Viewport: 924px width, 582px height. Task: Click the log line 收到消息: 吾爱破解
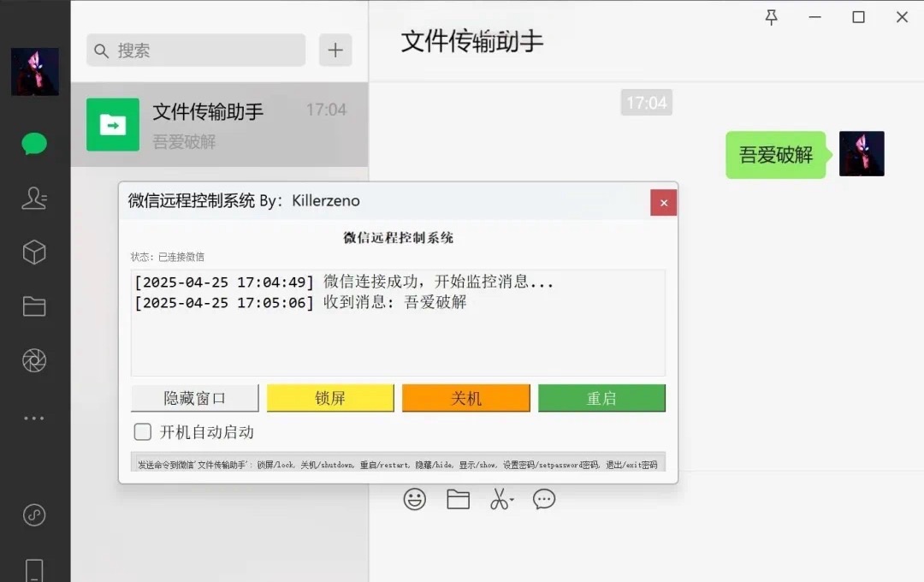(300, 302)
